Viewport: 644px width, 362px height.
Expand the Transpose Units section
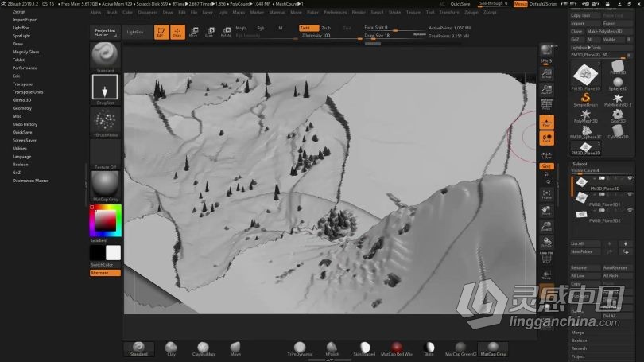pos(28,92)
